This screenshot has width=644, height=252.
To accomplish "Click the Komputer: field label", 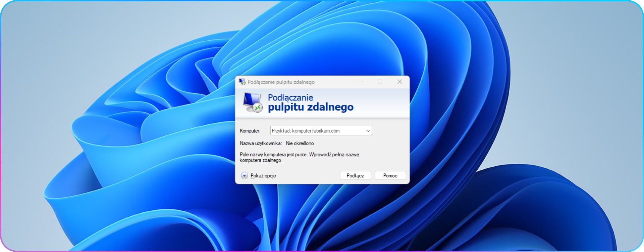I will pyautogui.click(x=250, y=131).
